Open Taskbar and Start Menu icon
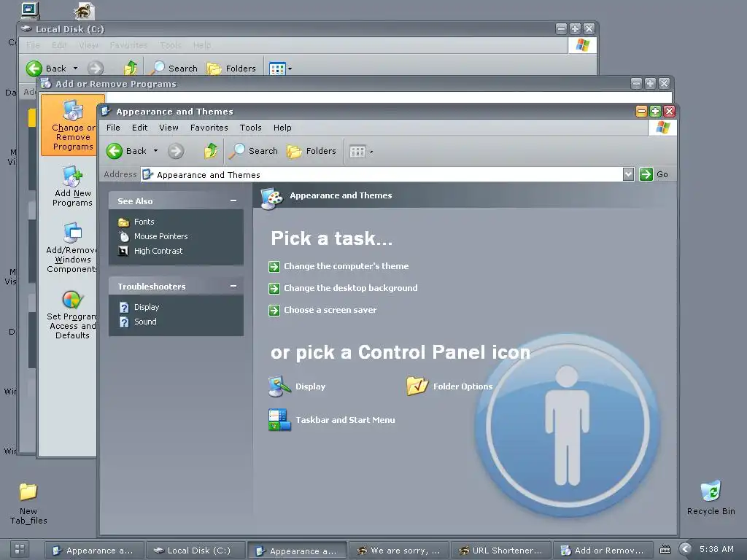747x560 pixels. point(332,419)
